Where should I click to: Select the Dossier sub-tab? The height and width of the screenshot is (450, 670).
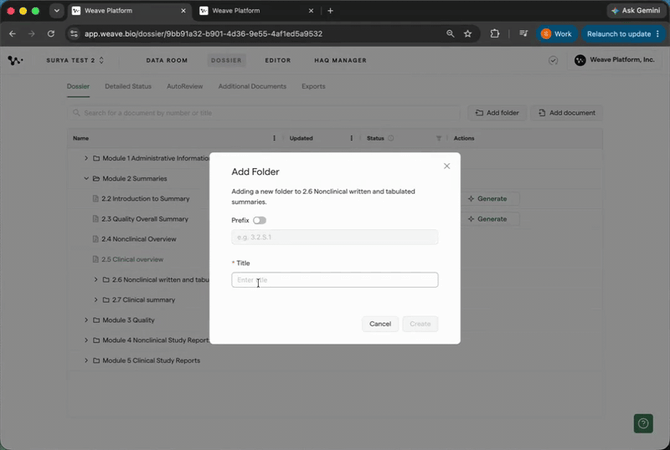78,86
